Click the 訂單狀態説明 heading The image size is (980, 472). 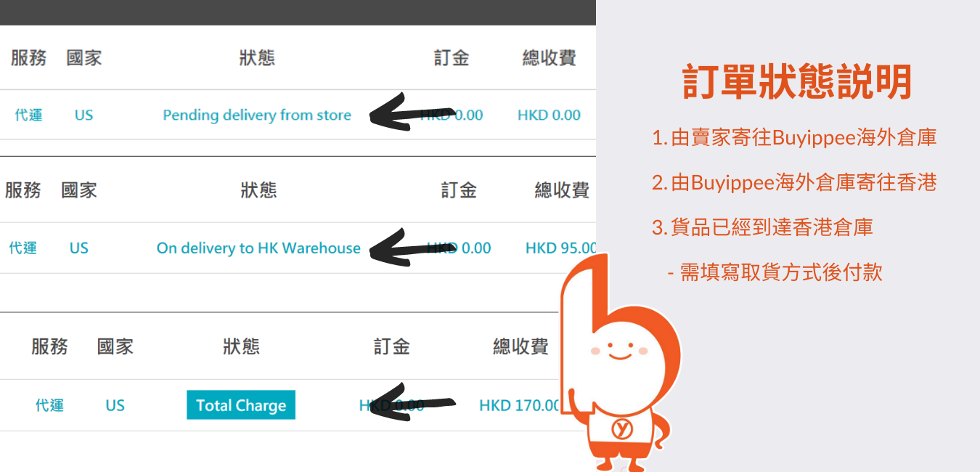pyautogui.click(x=797, y=81)
